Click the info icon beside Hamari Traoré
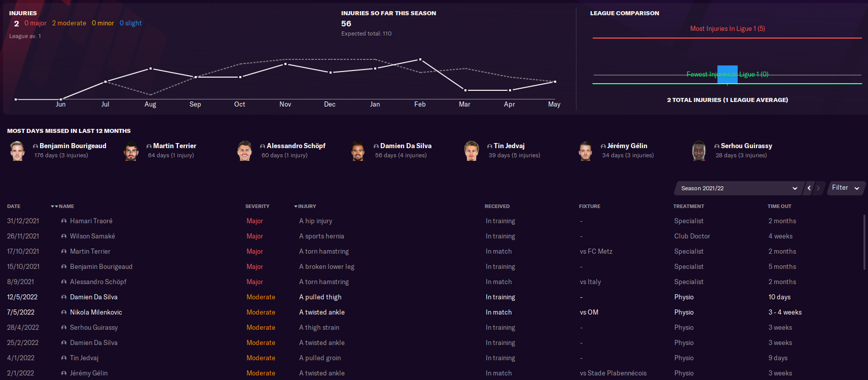Screen dimensions: 868x380 point(64,221)
